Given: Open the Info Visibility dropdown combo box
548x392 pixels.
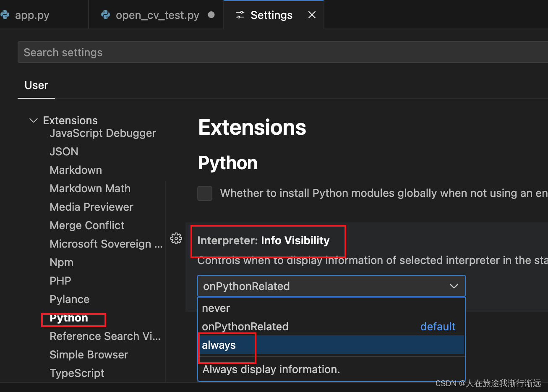Looking at the screenshot, I should [x=331, y=286].
